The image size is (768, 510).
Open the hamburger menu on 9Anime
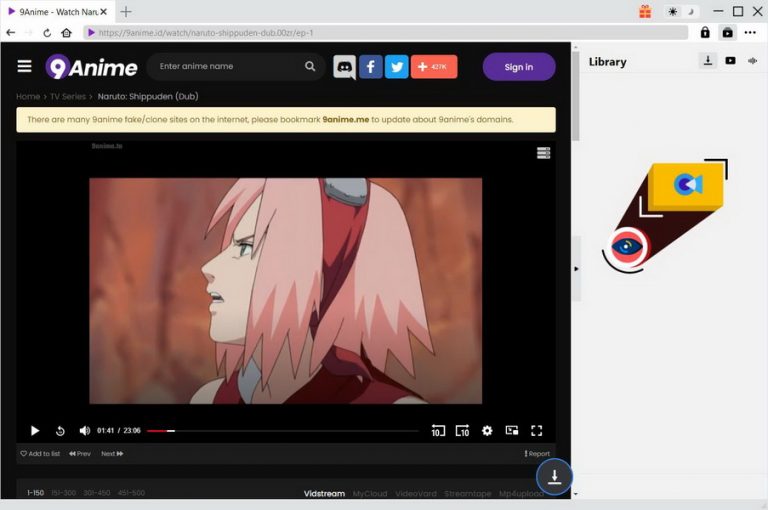click(x=24, y=66)
